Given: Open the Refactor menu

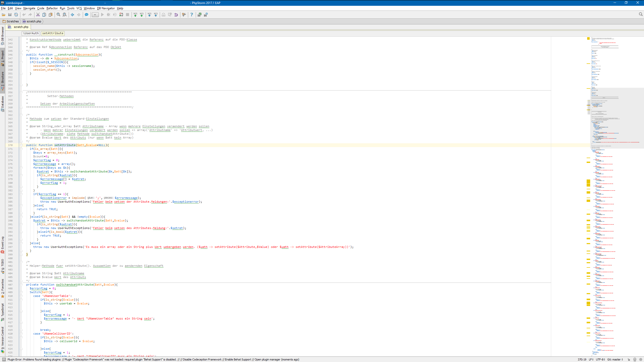Looking at the screenshot, I should pyautogui.click(x=52, y=8).
